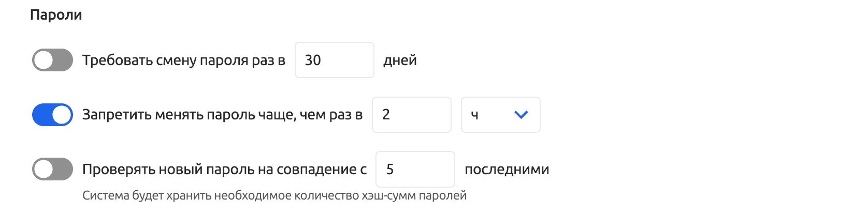
Task: Click the 'Проверять новый пароль на совпадение с' label
Action: click(224, 170)
